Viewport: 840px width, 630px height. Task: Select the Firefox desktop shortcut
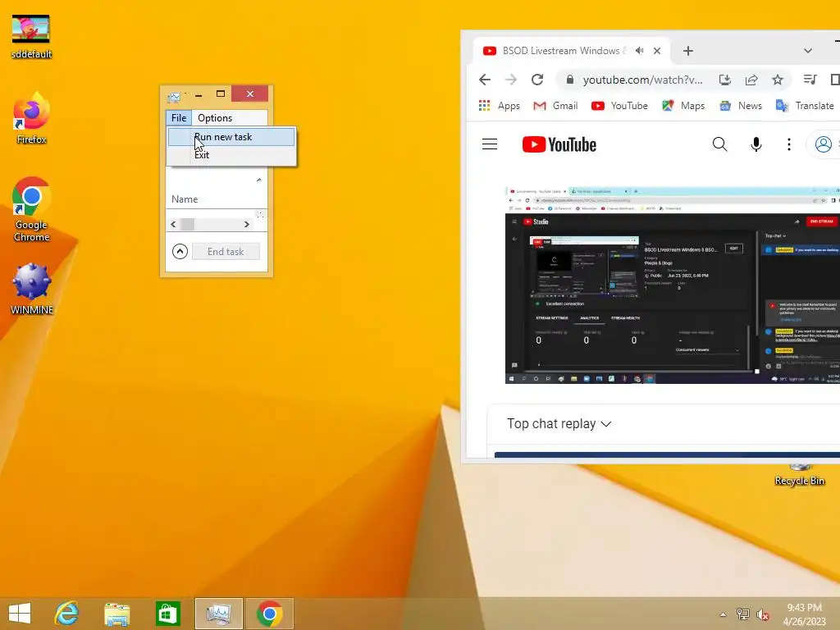pyautogui.click(x=31, y=118)
